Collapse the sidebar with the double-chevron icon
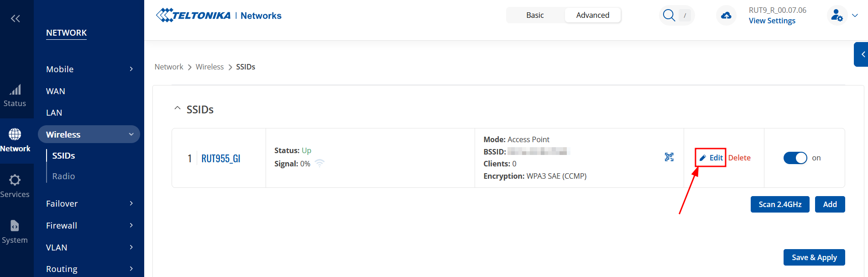Image resolution: width=868 pixels, height=277 pixels. tap(16, 18)
